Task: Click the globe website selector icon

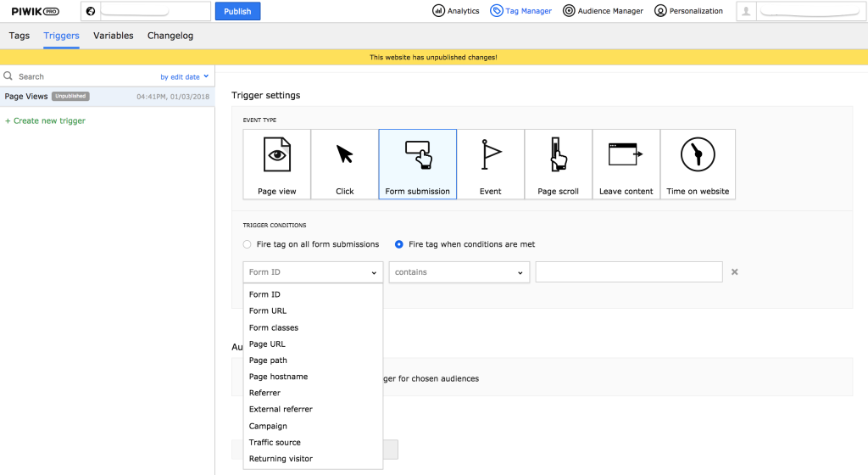Action: pyautogui.click(x=91, y=11)
